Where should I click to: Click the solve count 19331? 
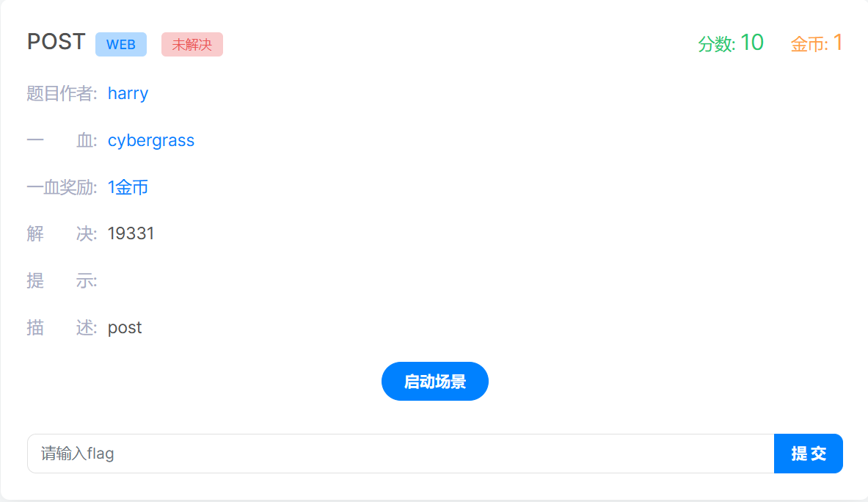pos(131,233)
